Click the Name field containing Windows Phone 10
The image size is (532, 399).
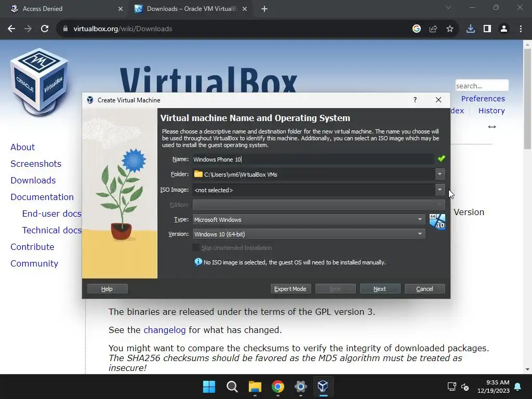point(313,159)
